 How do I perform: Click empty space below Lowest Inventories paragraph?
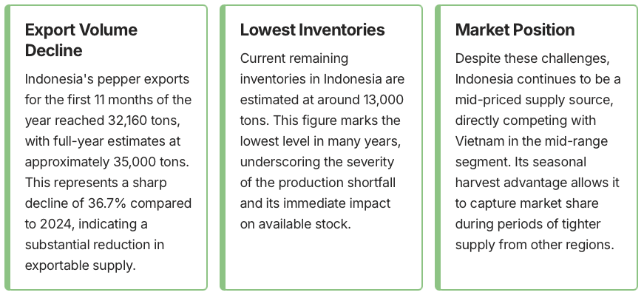[322, 259]
